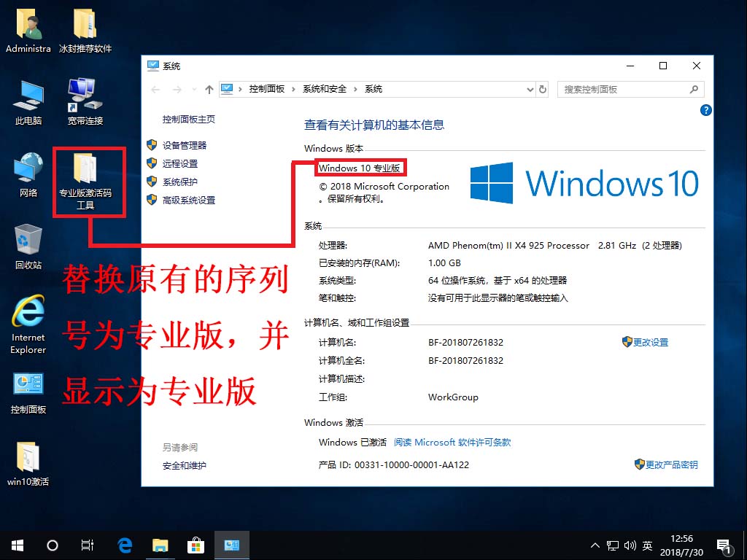The image size is (747, 560).
Task: Expand the chevron before 控制面板 breadcrumb
Action: point(240,89)
